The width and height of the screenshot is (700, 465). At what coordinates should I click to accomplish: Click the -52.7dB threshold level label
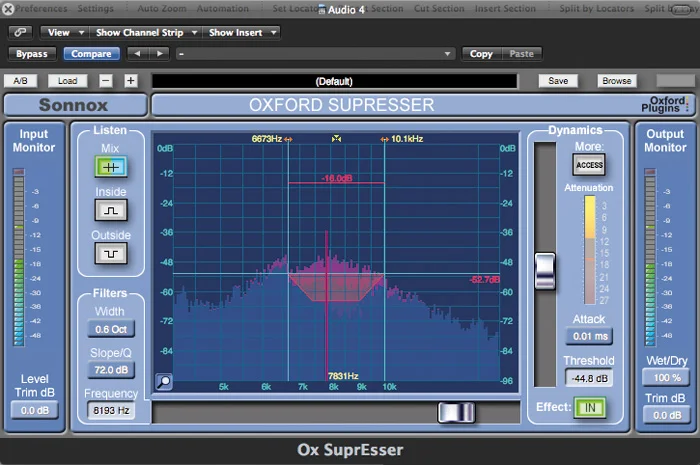point(484,280)
